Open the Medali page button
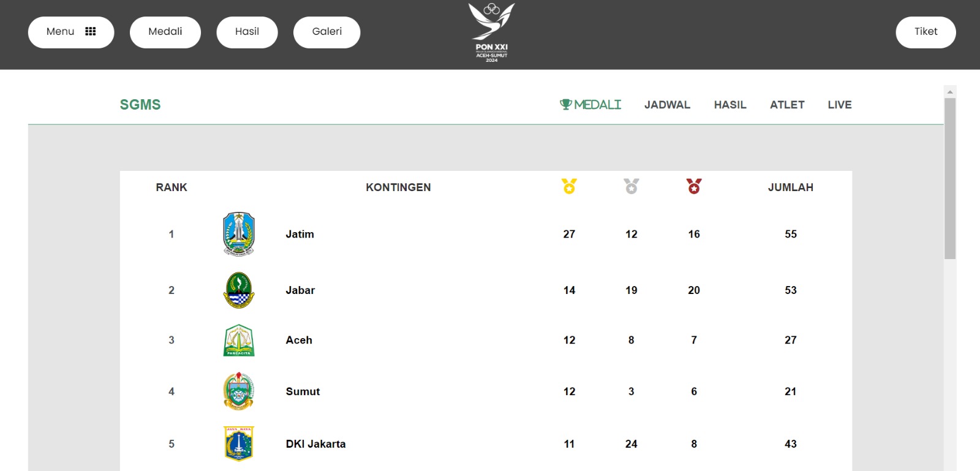The height and width of the screenshot is (471, 980). (165, 32)
